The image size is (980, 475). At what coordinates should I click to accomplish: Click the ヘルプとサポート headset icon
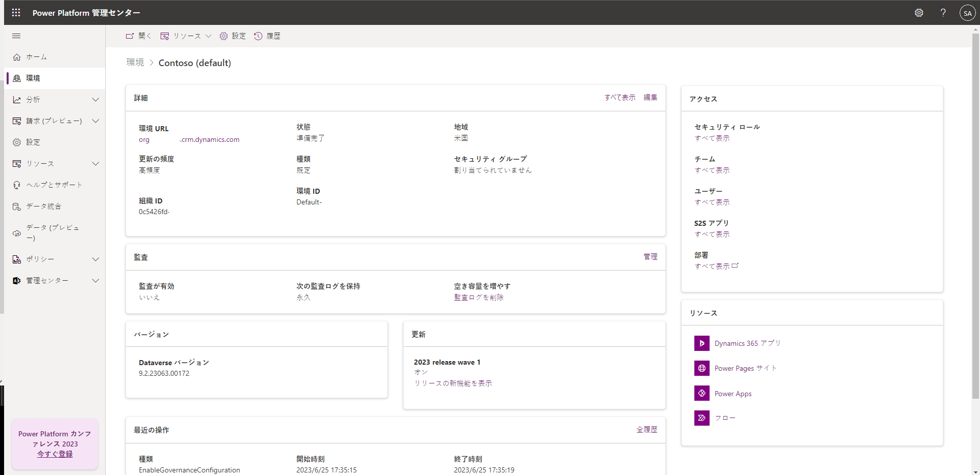coord(17,185)
